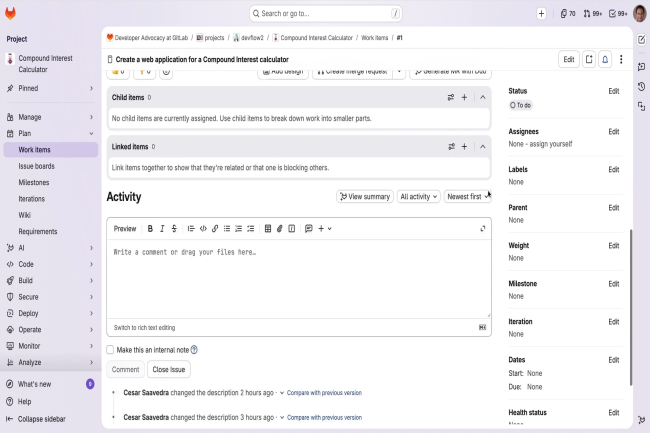Toggle notifications bell for this issue
The width and height of the screenshot is (650, 433).
[x=605, y=60]
